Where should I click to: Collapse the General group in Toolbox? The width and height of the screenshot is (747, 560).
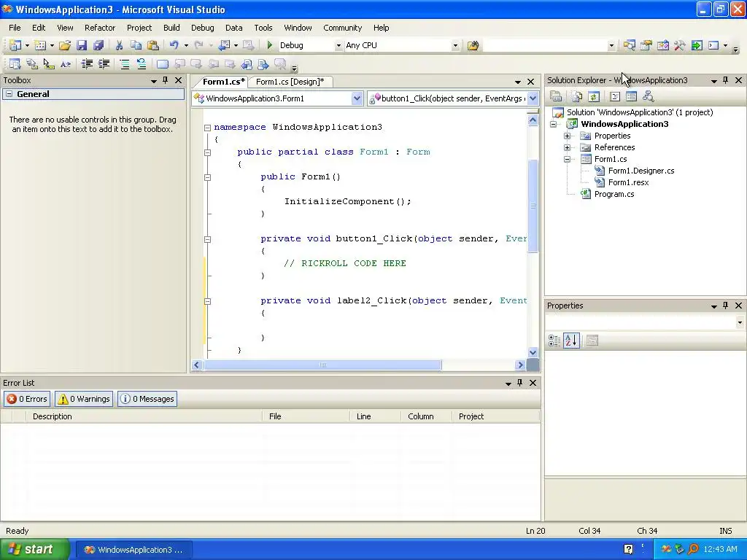(9, 94)
